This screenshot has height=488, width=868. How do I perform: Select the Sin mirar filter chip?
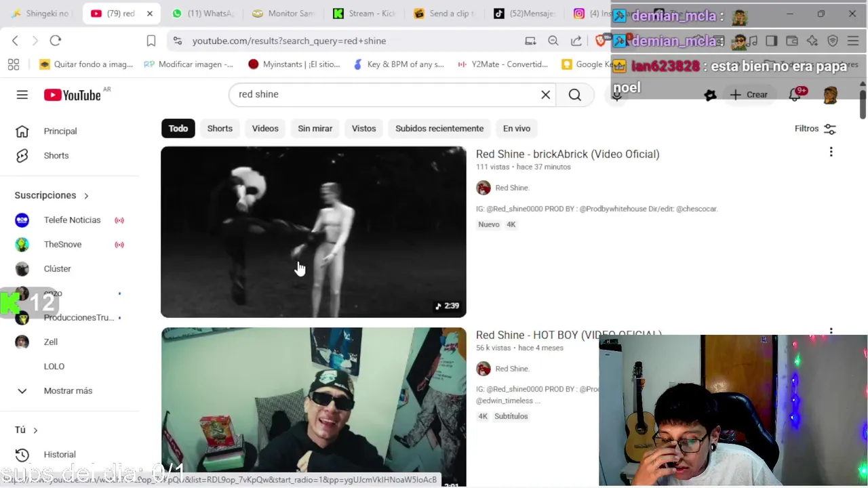tap(315, 128)
